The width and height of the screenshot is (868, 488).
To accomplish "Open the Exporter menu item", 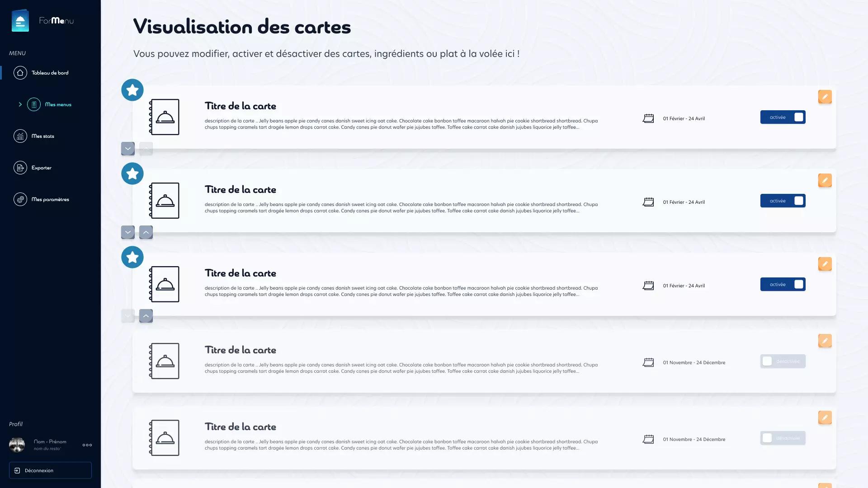I will (x=41, y=168).
